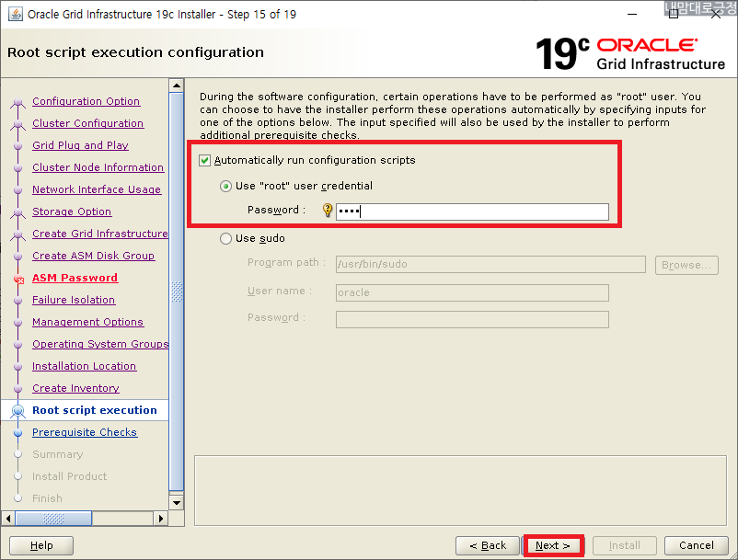
Task: Go to Management Options step
Action: (88, 322)
